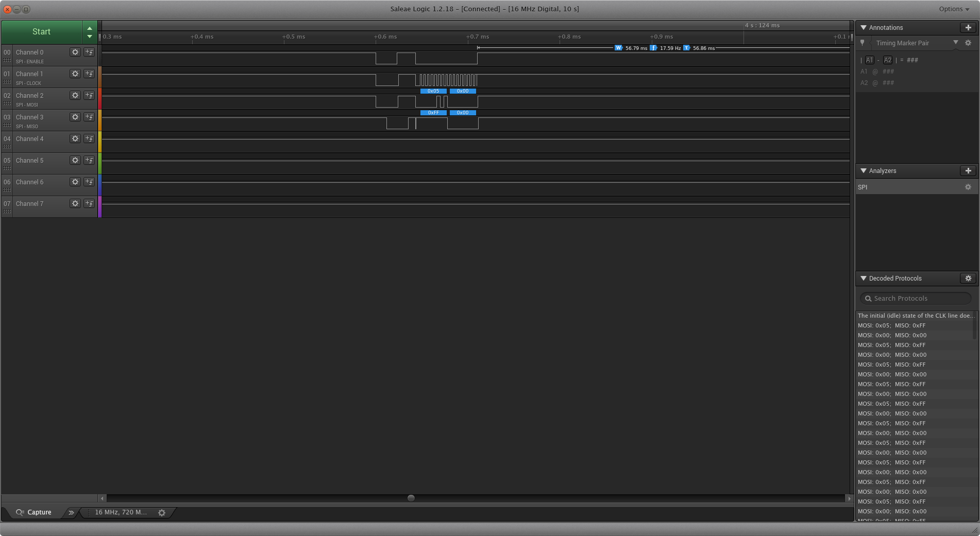The image size is (980, 536).
Task: Open Channel 5 settings gear
Action: coord(75,160)
